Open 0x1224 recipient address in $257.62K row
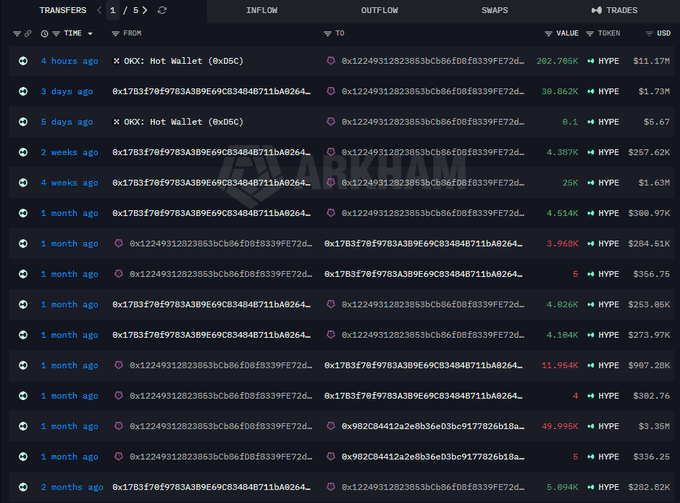The width and height of the screenshot is (680, 503). (432, 152)
